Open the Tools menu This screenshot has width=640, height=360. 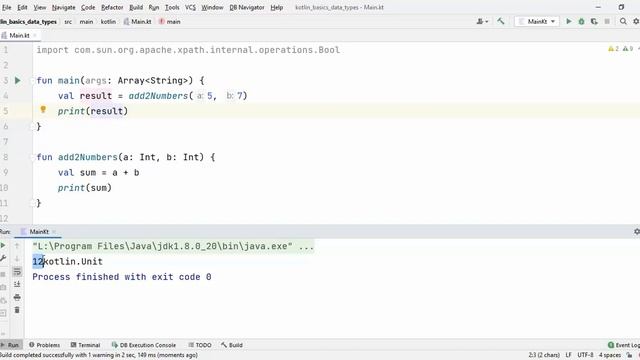pos(172,7)
